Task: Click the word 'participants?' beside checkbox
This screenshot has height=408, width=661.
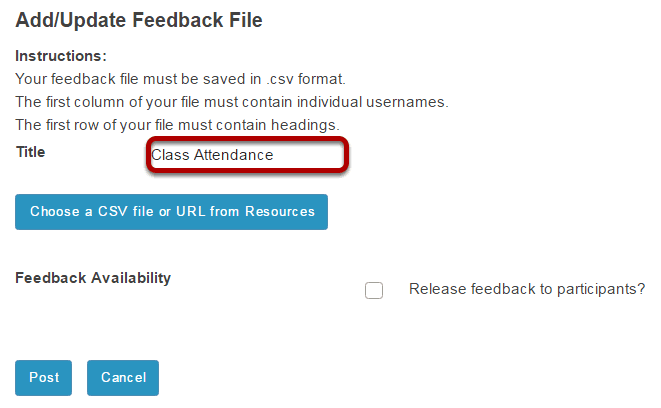Action: [x=601, y=290]
